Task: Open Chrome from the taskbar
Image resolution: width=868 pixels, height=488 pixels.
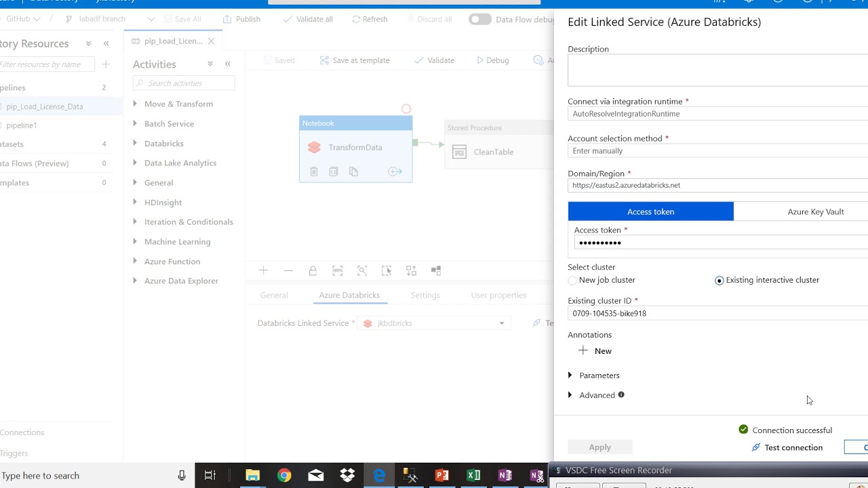Action: [284, 475]
